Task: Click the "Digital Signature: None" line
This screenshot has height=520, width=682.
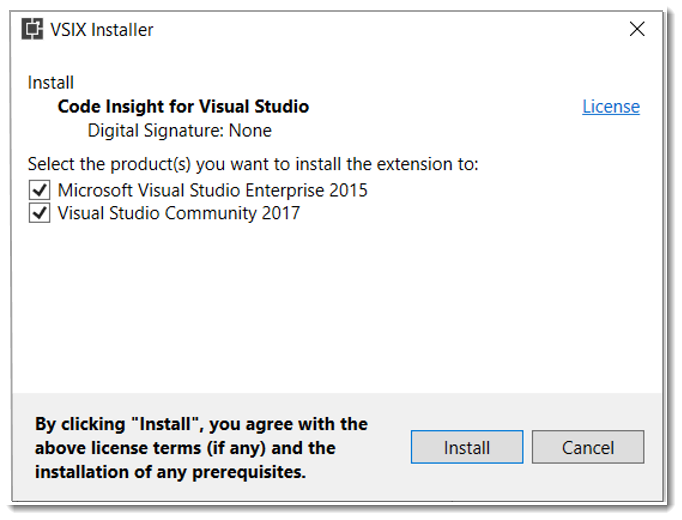Action: click(x=179, y=130)
